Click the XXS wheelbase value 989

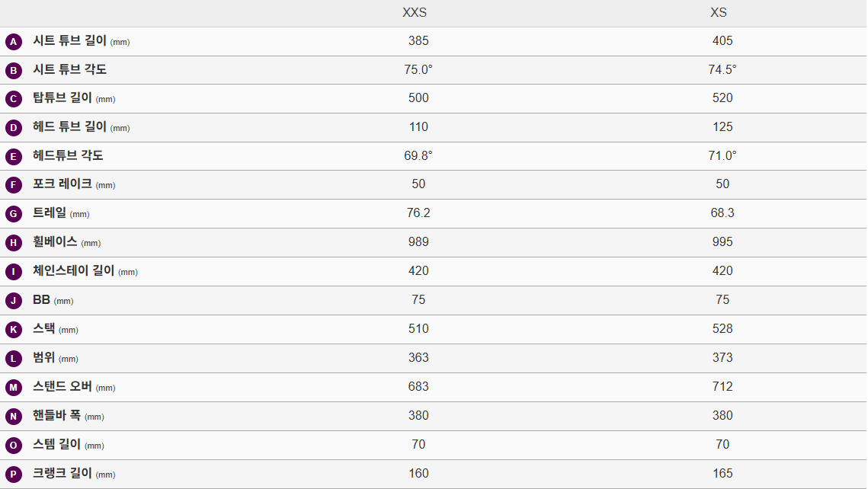[x=418, y=241]
